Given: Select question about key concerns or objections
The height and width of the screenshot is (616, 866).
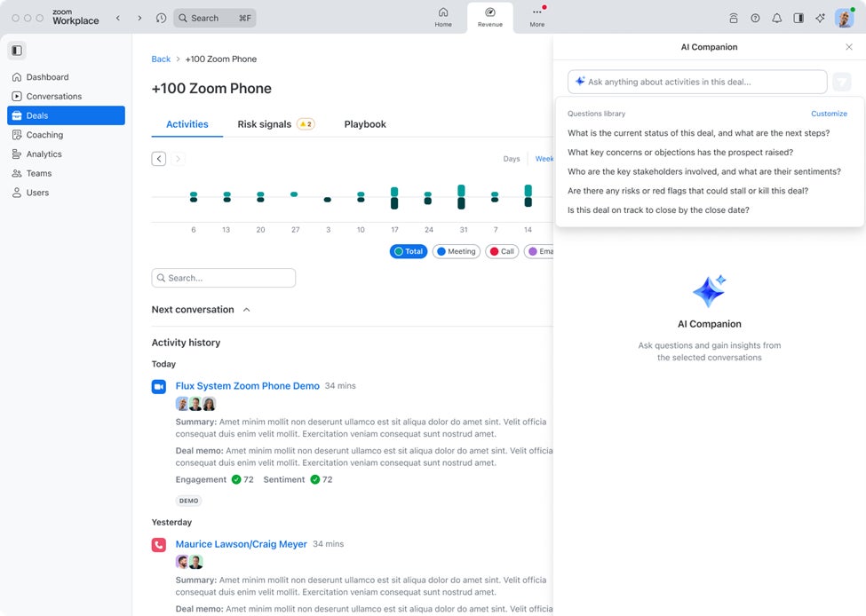Looking at the screenshot, I should point(679,153).
